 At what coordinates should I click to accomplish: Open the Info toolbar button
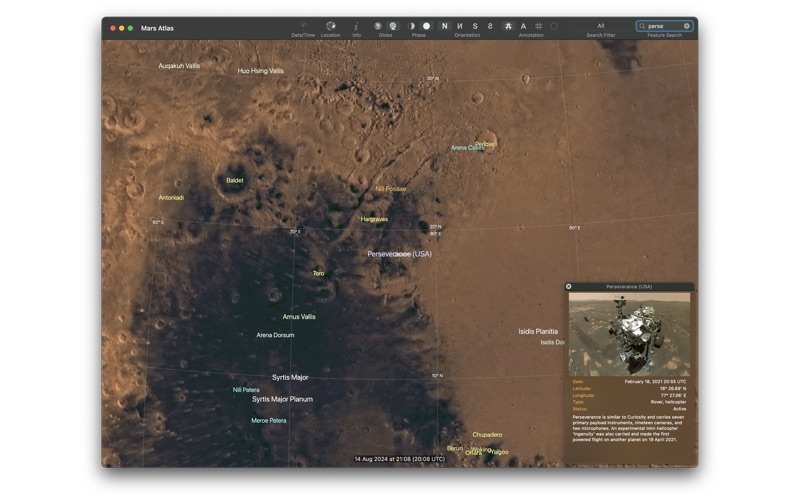click(356, 26)
